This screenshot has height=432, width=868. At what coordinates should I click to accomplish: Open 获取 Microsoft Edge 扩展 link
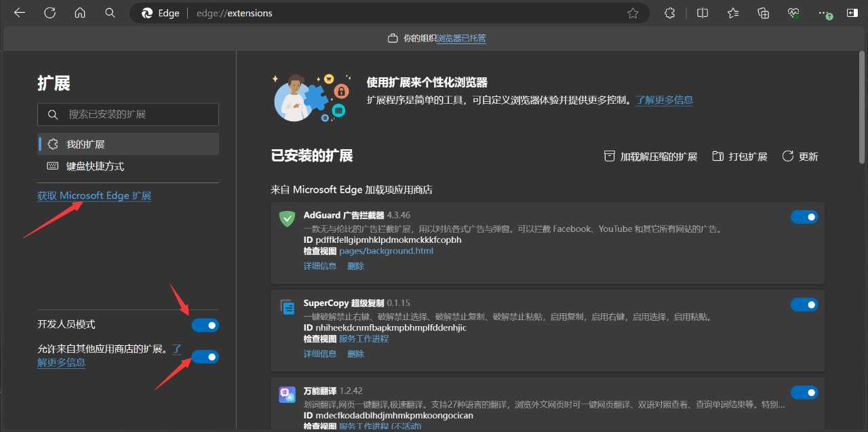click(x=94, y=195)
